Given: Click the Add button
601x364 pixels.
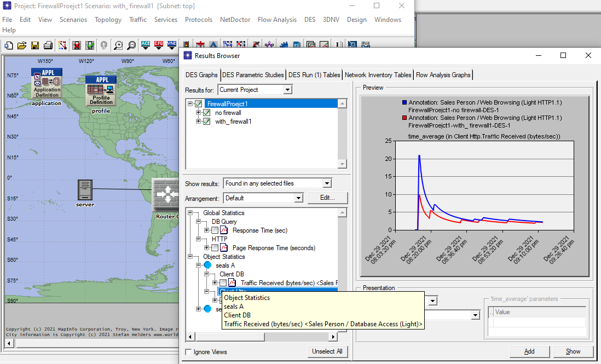Looking at the screenshot, I should pos(529,351).
